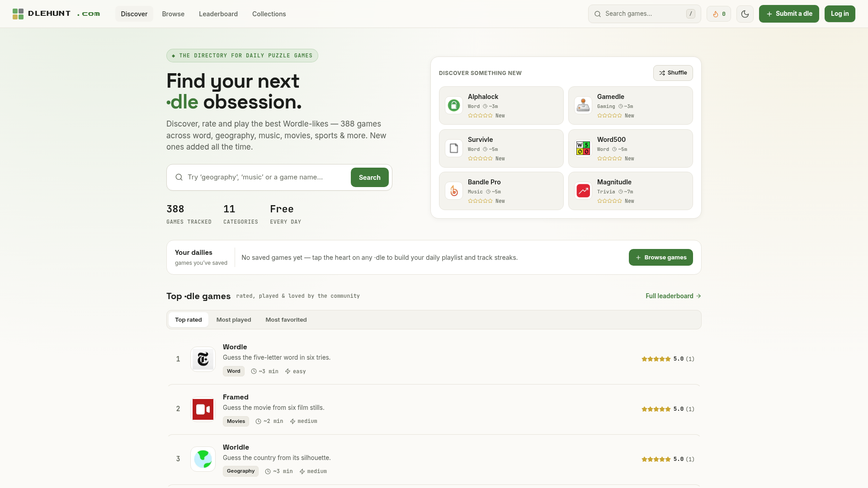Click 'Guess the country from its silhouette.'
Screen dimensions: 868x488
tap(277, 458)
